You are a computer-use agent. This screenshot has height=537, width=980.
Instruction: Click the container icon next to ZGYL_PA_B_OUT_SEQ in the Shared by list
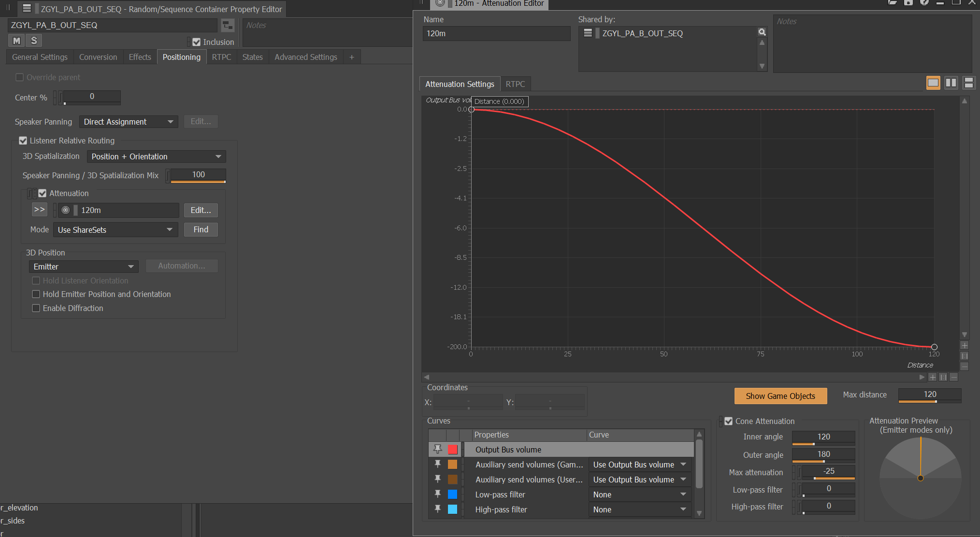click(x=588, y=33)
